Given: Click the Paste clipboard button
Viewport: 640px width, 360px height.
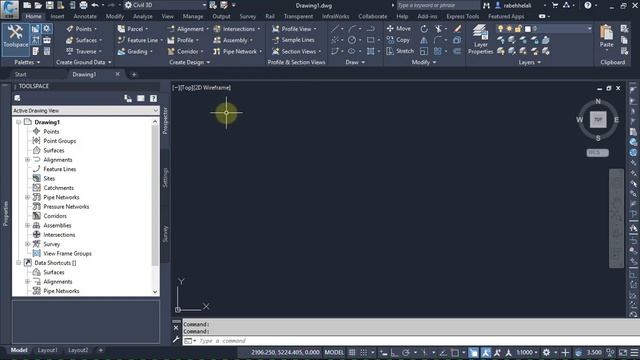Looking at the screenshot, I should pos(607,37).
